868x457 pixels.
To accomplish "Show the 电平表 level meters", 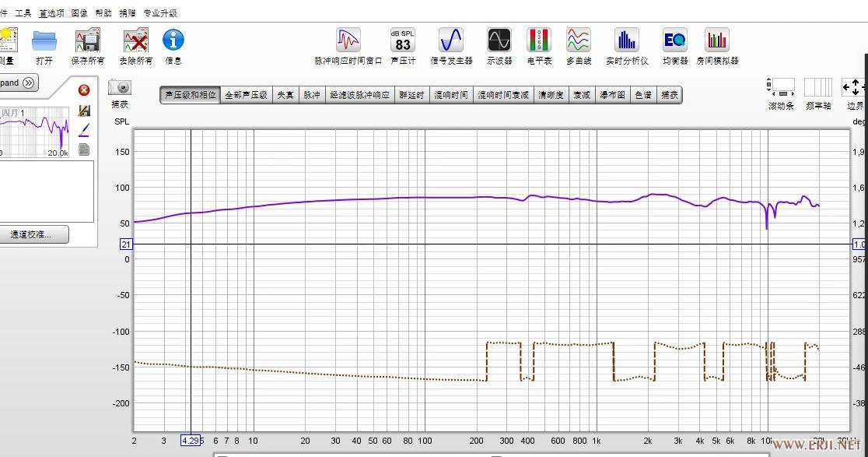I will point(539,40).
